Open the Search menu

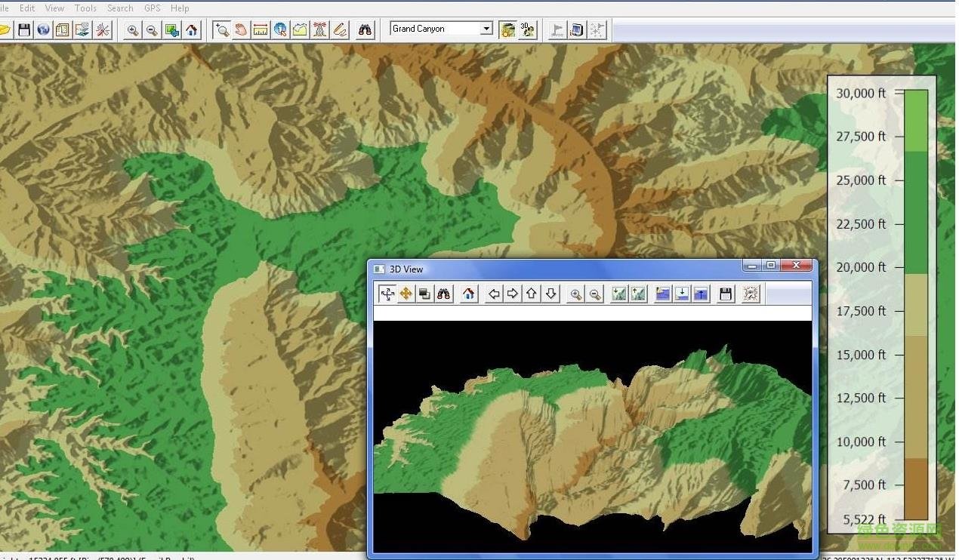pyautogui.click(x=120, y=8)
